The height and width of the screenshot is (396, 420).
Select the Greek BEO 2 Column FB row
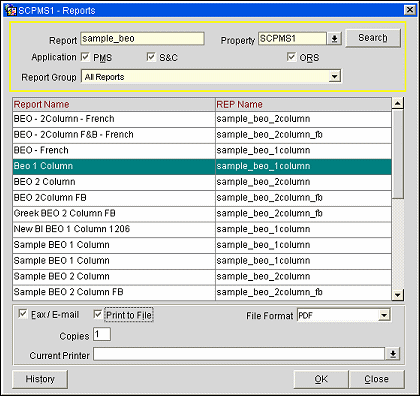point(202,213)
